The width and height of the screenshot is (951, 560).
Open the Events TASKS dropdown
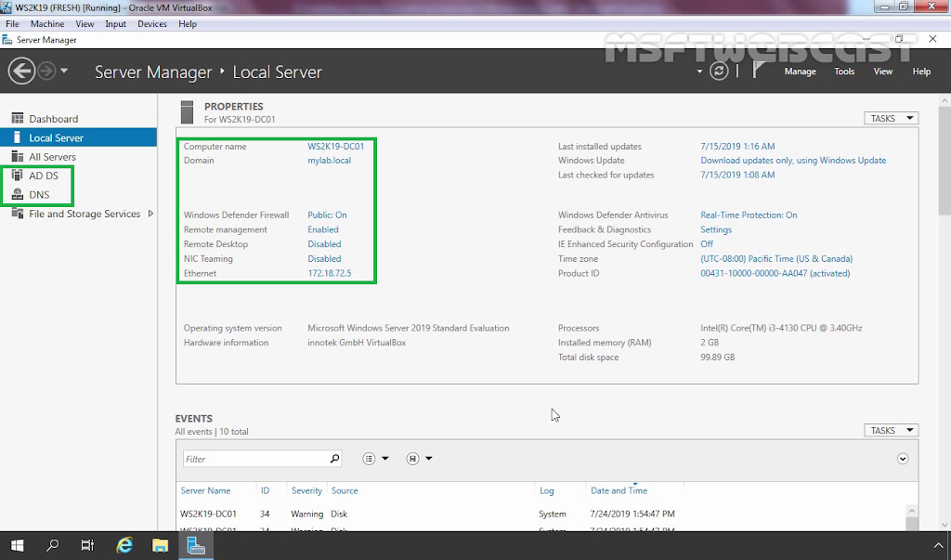pos(891,430)
